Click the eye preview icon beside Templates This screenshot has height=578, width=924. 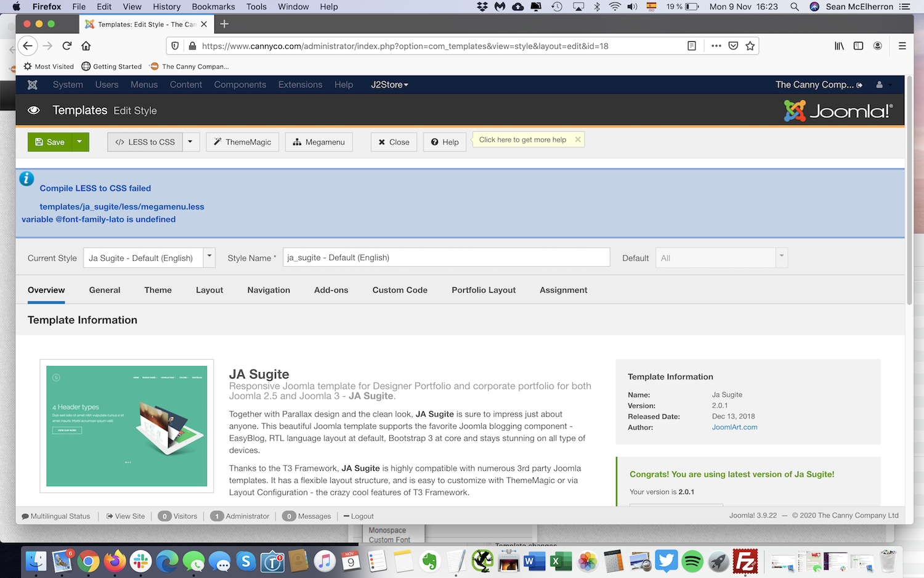(x=34, y=110)
